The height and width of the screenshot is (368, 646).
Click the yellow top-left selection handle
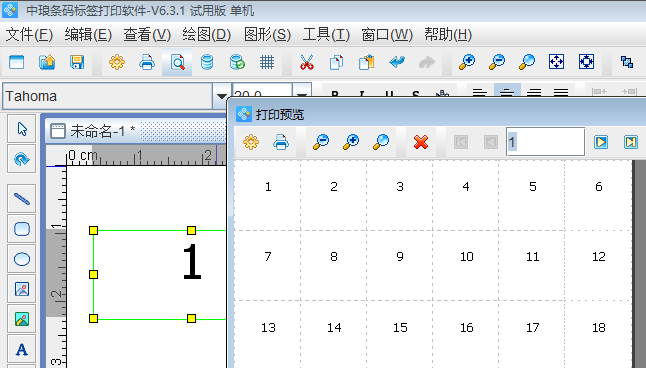(94, 230)
